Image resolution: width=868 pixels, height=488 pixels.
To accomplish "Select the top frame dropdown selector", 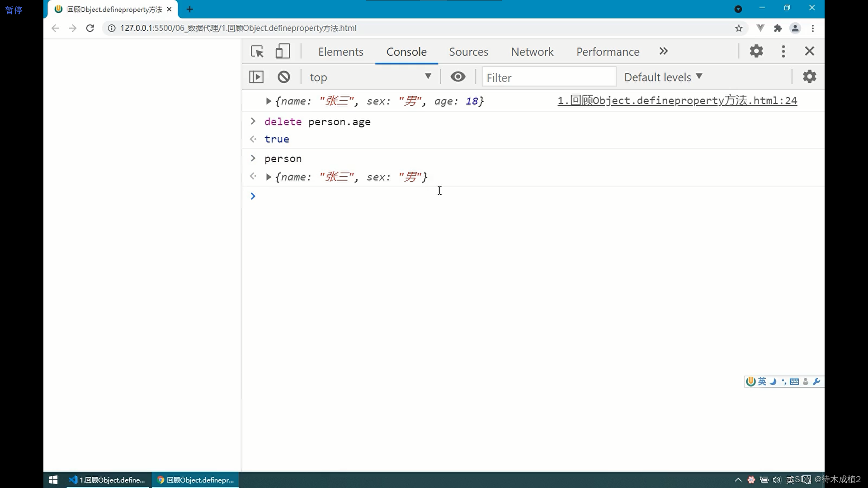I will coord(370,77).
